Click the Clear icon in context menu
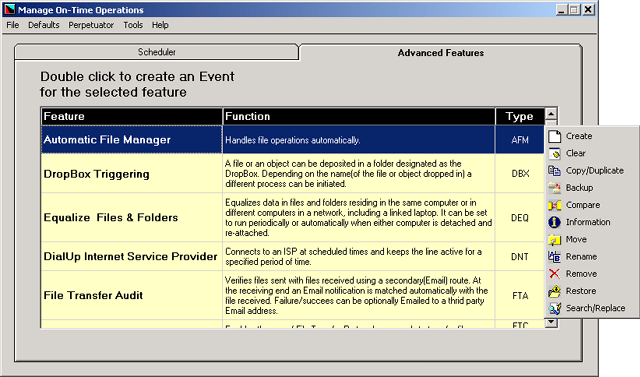The height and width of the screenshot is (377, 640). [554, 153]
